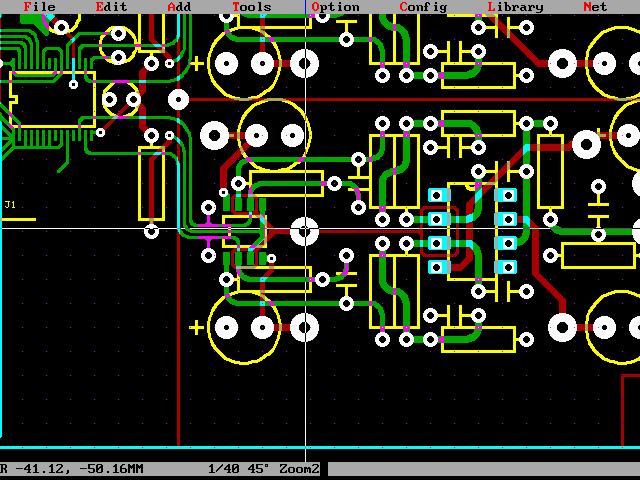Select the J1 component label
Image resolution: width=640 pixels, height=480 pixels.
tap(10, 204)
